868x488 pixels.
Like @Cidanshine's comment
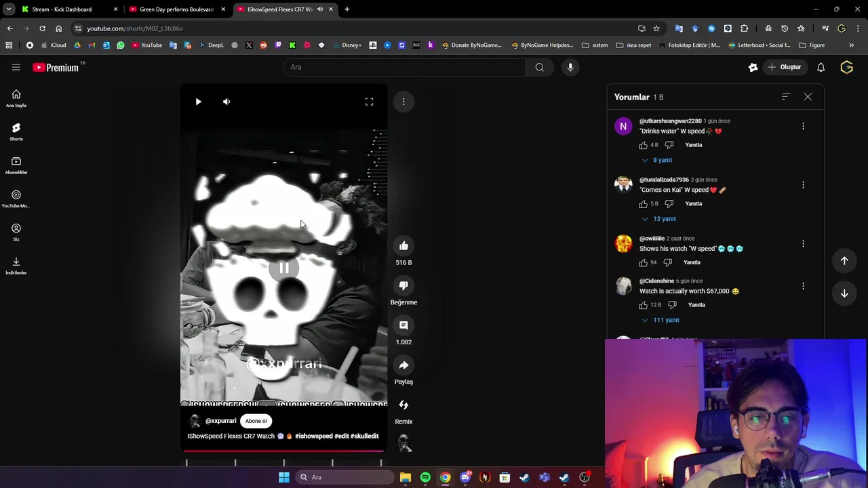[643, 305]
